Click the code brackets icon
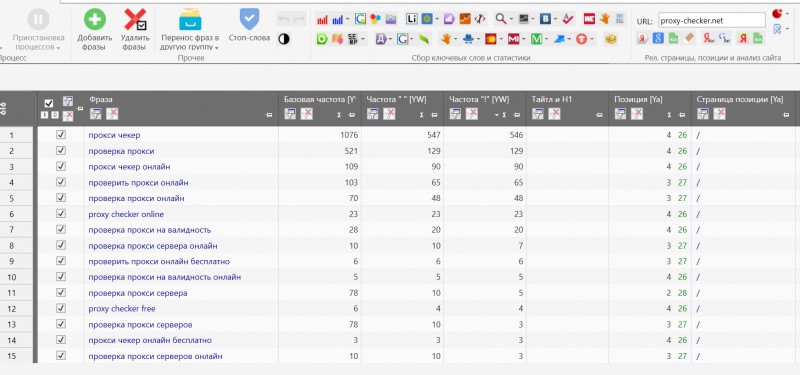Screen dimensions: 800x375 [480, 19]
